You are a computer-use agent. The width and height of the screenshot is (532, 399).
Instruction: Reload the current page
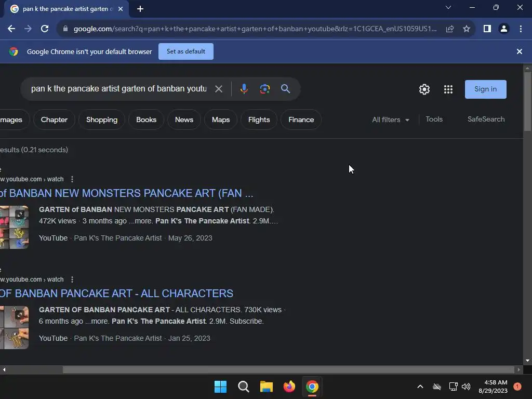pos(45,29)
